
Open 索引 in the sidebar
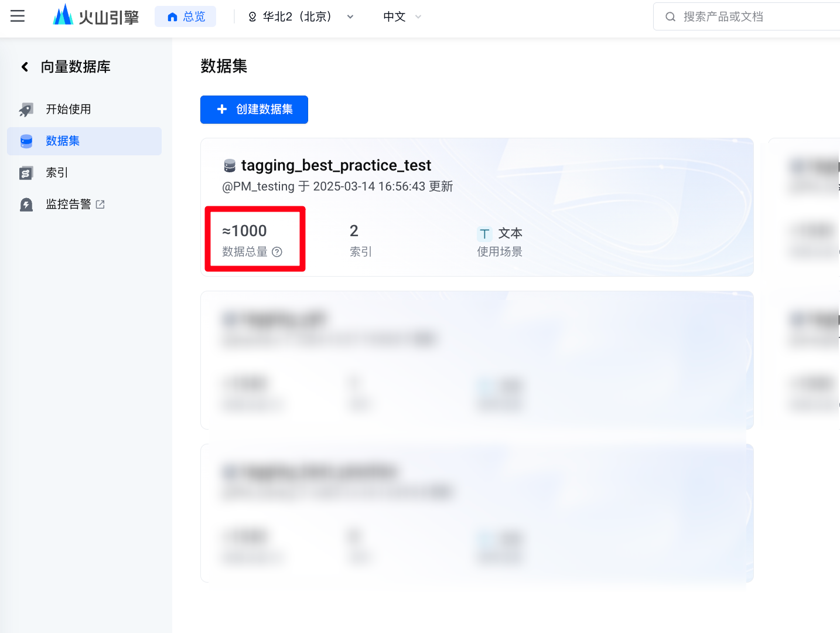click(x=84, y=173)
